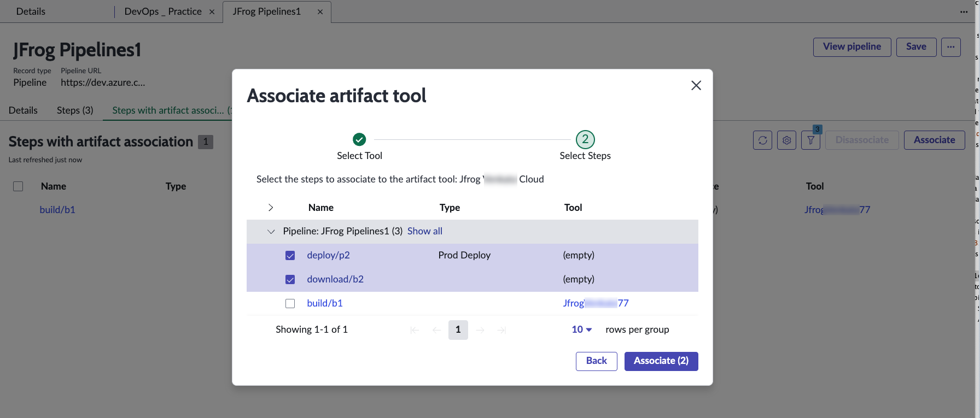The width and height of the screenshot is (980, 418).
Task: Click the Save button
Action: [916, 47]
